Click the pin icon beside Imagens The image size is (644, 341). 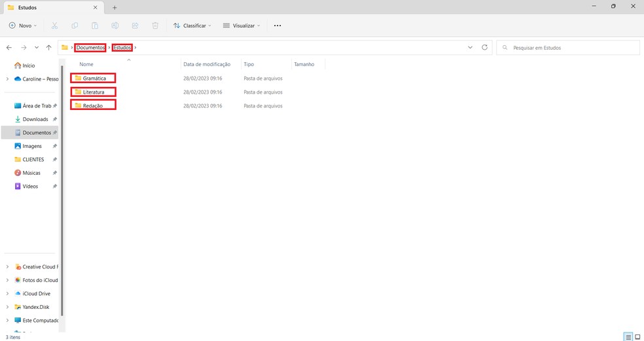[x=54, y=146]
